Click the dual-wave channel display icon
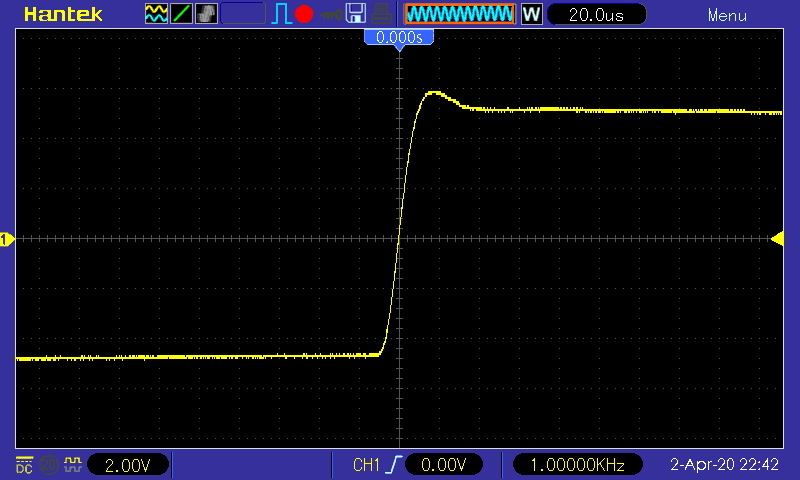Image resolution: width=800 pixels, height=480 pixels. [x=156, y=14]
